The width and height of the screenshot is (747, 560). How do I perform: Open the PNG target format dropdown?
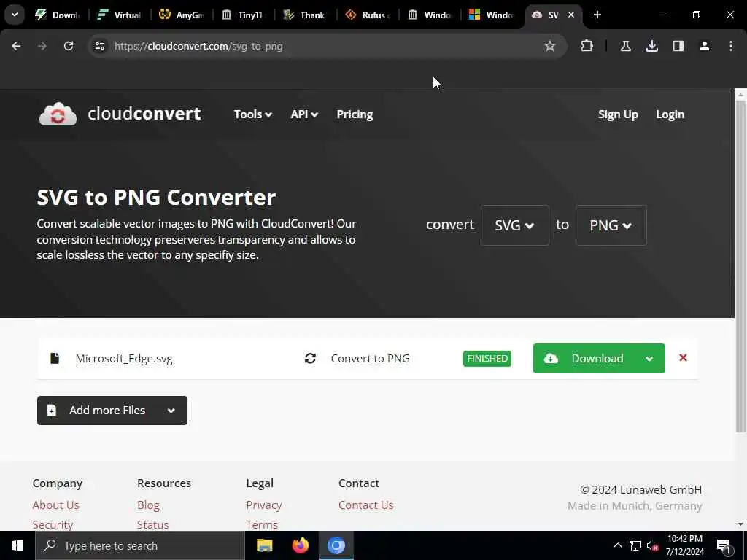(x=611, y=225)
